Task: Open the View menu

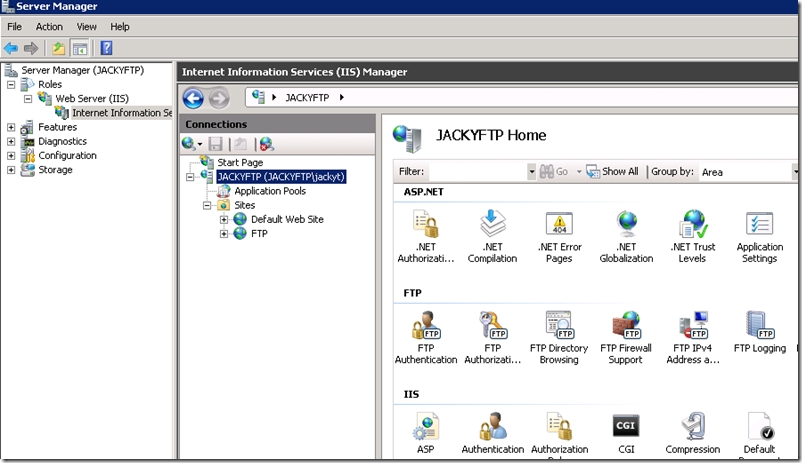Action: tap(86, 27)
